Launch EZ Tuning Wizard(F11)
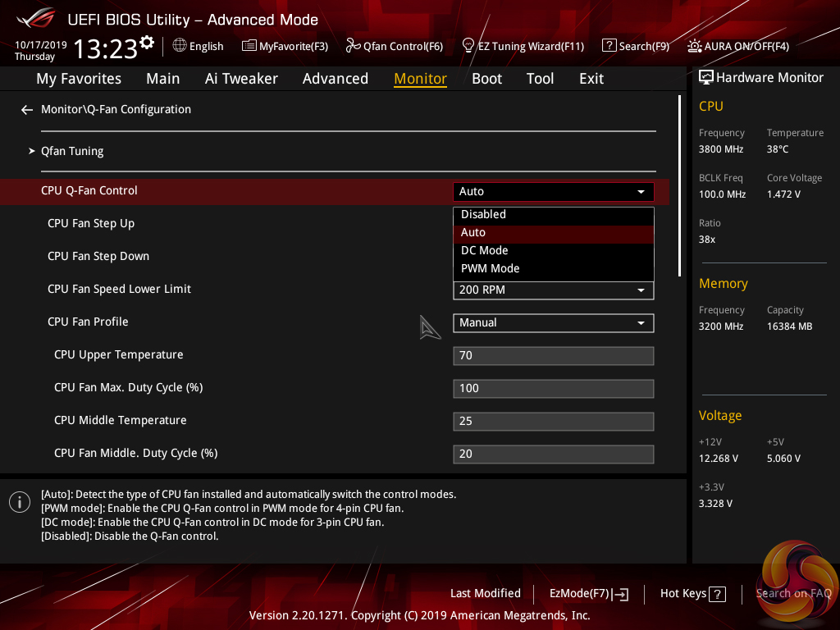This screenshot has height=630, width=840. click(x=523, y=46)
